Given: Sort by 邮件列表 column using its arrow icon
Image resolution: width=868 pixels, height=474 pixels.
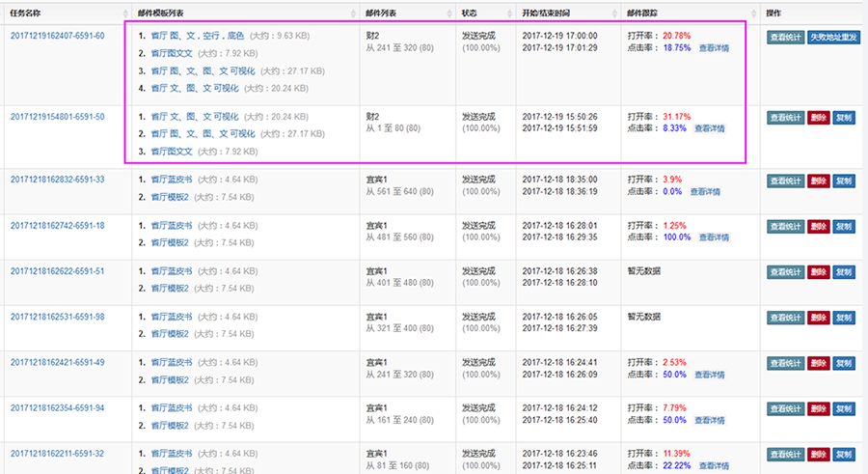Looking at the screenshot, I should [448, 13].
